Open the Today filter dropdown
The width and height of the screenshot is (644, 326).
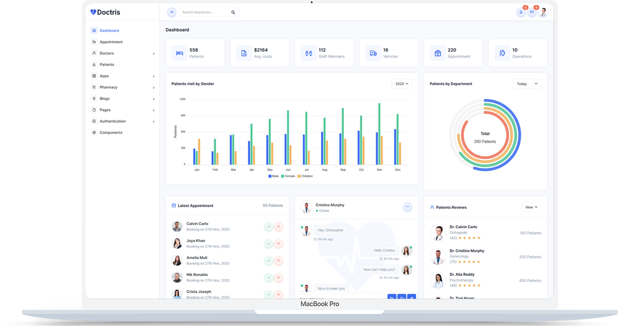pos(526,84)
